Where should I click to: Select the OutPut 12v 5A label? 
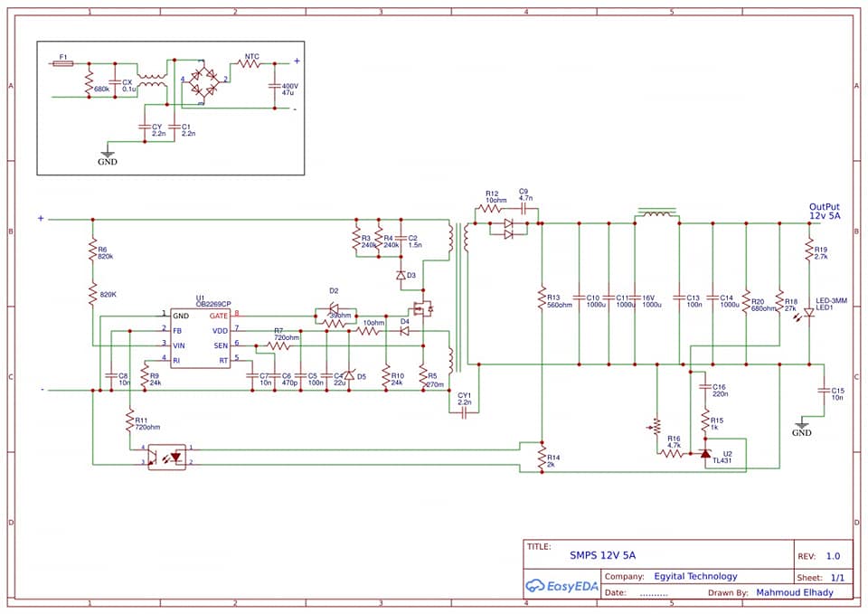point(825,211)
